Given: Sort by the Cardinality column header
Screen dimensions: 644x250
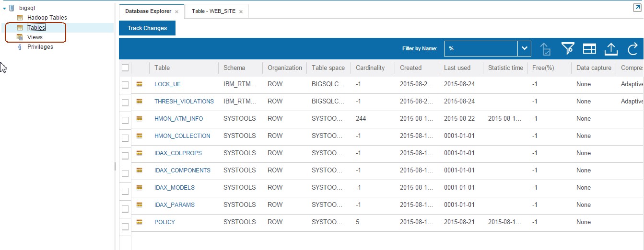Looking at the screenshot, I should point(370,68).
